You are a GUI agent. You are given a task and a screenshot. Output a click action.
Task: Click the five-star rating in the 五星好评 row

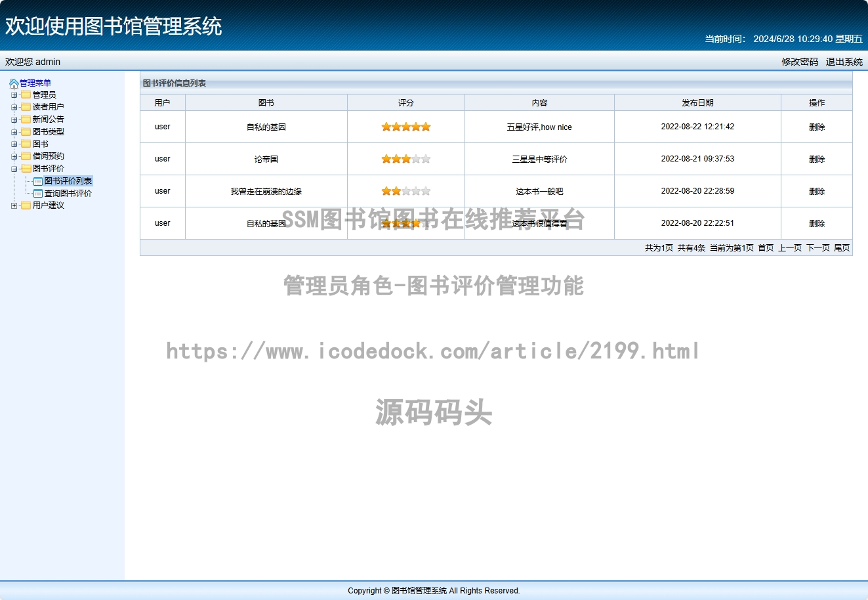point(406,127)
